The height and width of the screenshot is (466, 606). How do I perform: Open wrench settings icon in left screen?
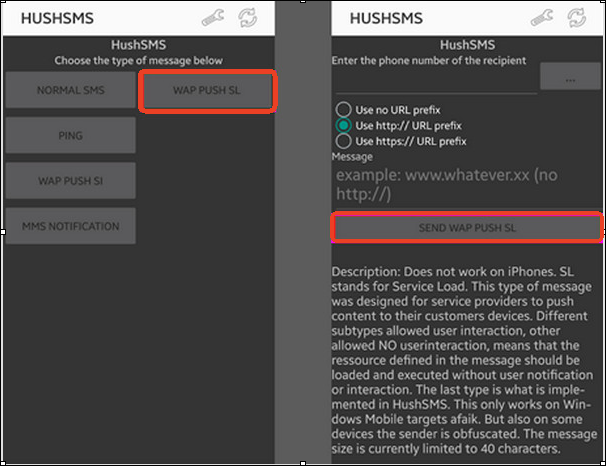point(213,18)
